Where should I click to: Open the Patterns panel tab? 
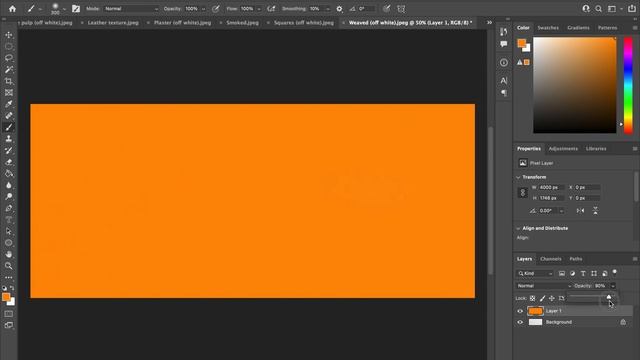[607, 28]
